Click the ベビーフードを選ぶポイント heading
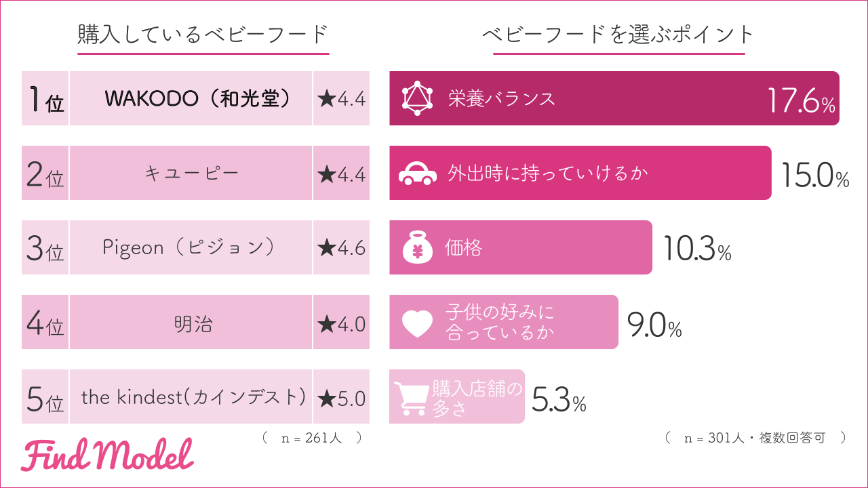 coord(618,34)
